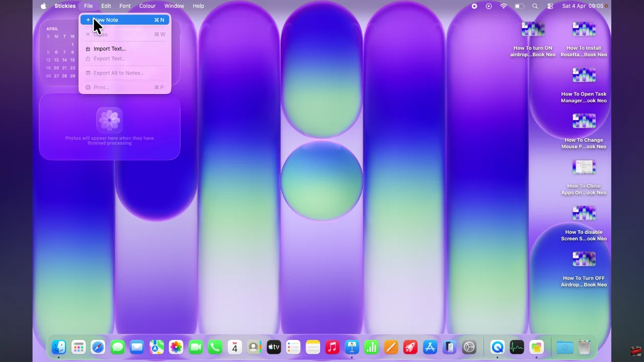Open Activity Monitor from the Dock

coord(517,347)
